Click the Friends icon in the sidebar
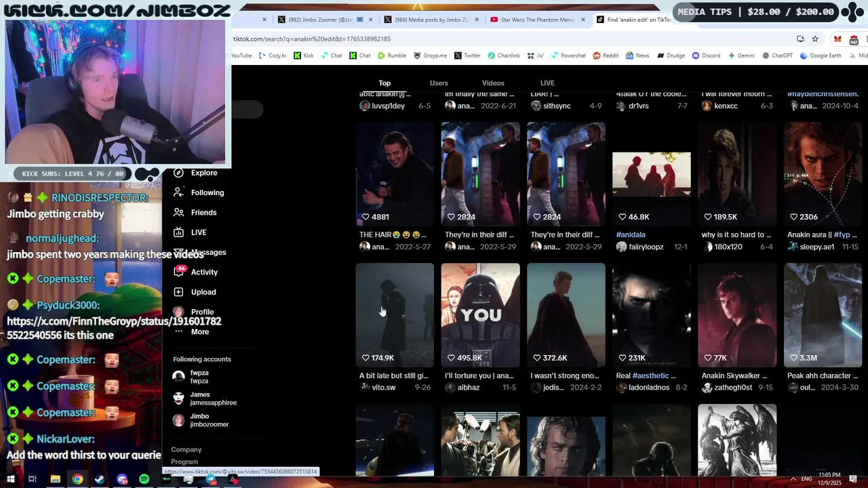 (178, 212)
